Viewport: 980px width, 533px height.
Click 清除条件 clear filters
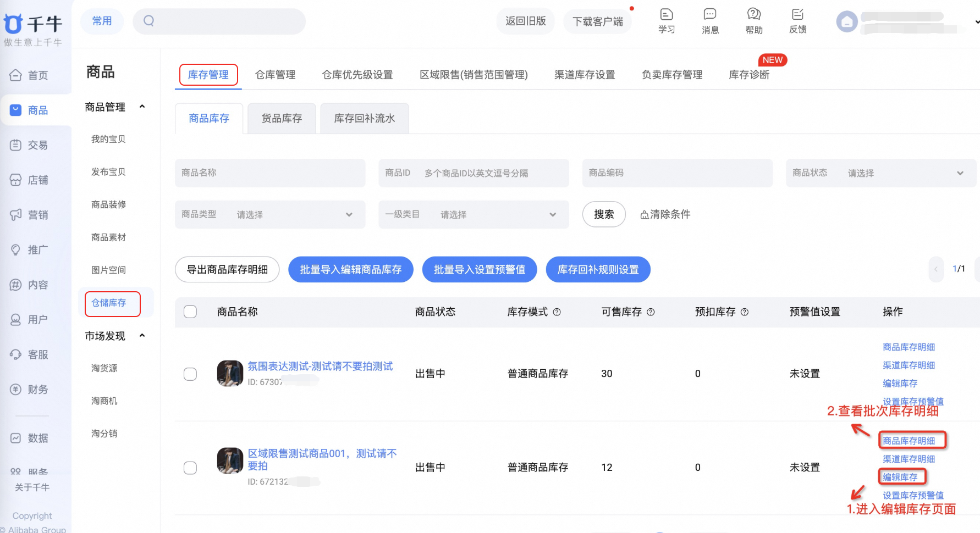(x=665, y=214)
